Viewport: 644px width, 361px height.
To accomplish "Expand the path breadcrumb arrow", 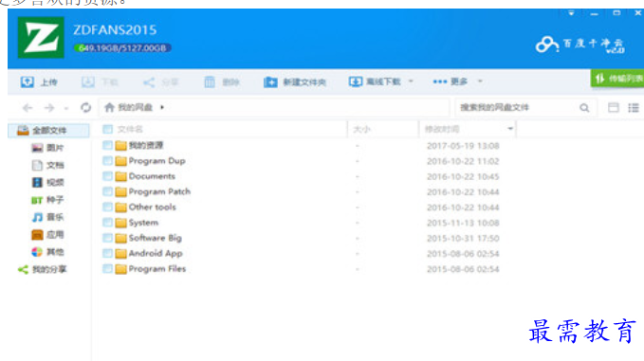I will (x=162, y=107).
